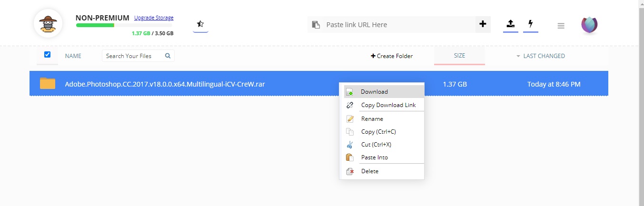Click the yellow folder icon of the Adobe Photoshop rar
This screenshot has height=206, width=644.
(x=48, y=83)
